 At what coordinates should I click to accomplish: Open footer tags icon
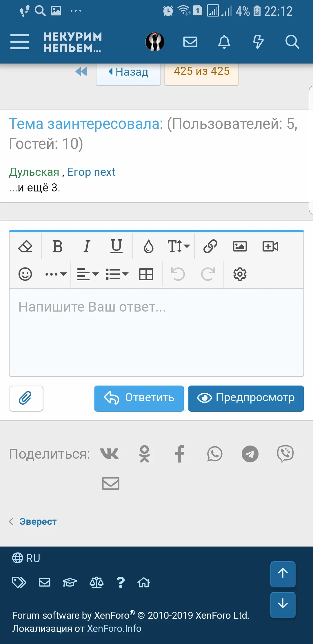19,582
